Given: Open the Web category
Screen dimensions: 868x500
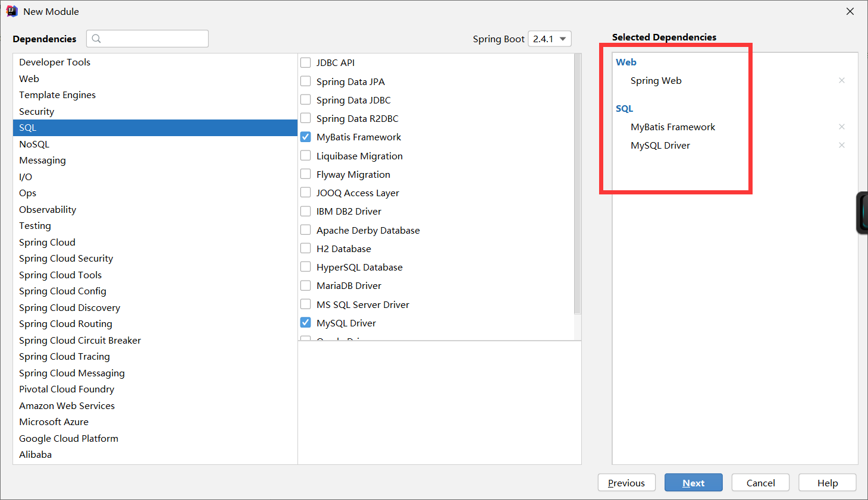Looking at the screenshot, I should [x=155, y=78].
